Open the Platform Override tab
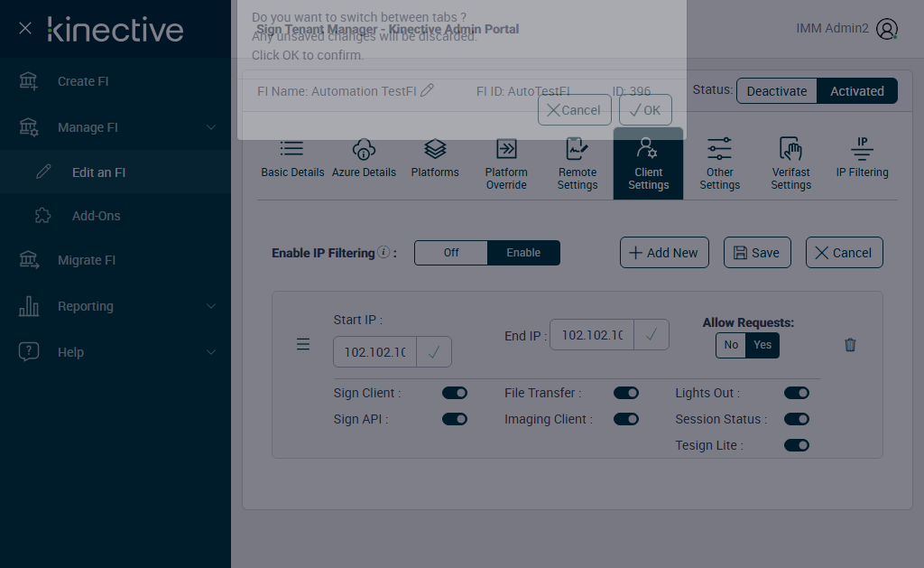Viewport: 924px width, 568px height. 506,164
